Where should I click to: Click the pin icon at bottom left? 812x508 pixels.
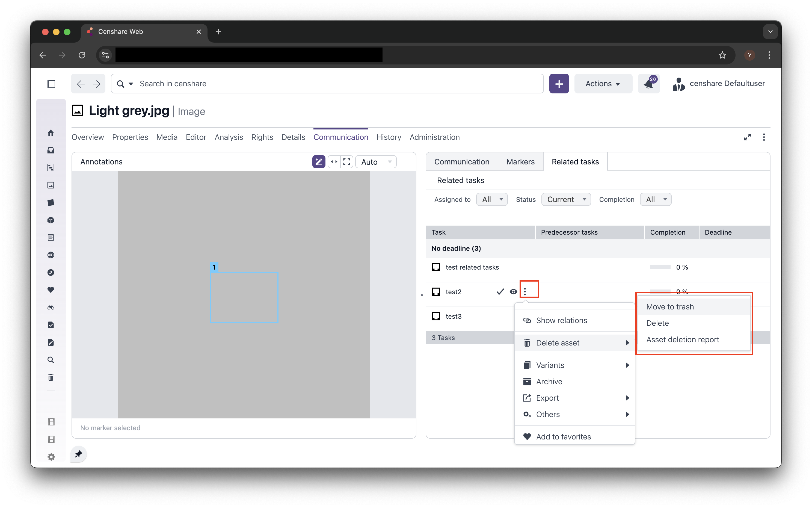click(79, 454)
